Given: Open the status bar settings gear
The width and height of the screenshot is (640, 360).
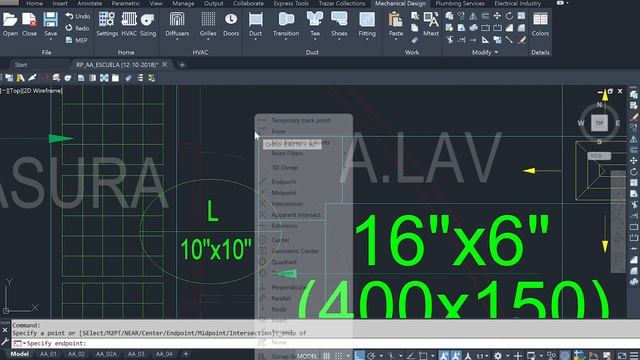Looking at the screenshot, I should click(x=498, y=356).
